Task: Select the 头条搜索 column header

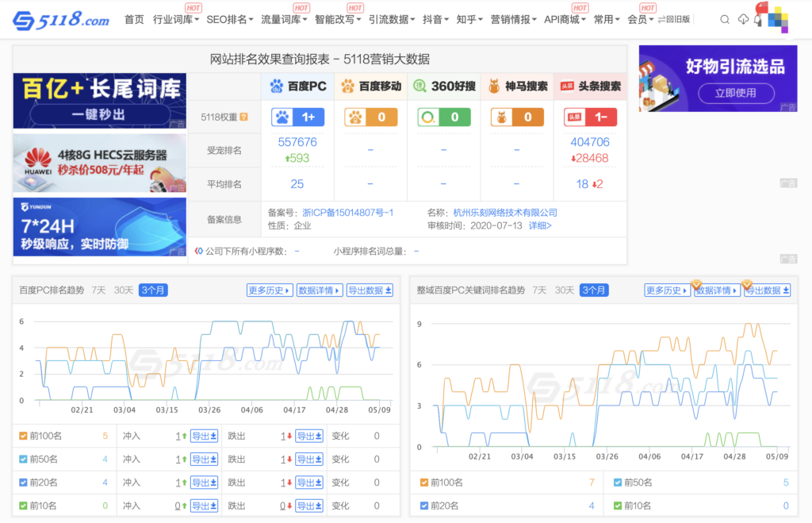Action: coord(590,86)
